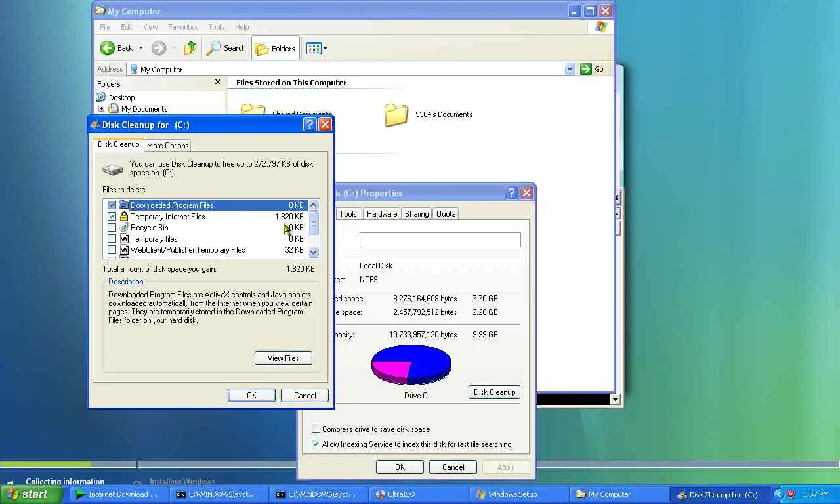The width and height of the screenshot is (840, 504).
Task: Expand hidden tray icons with the arrow
Action: tap(778, 494)
